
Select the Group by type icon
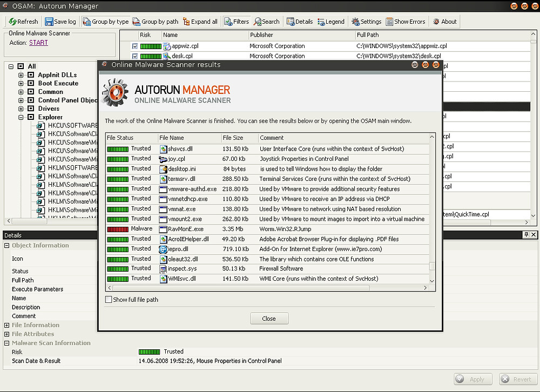pyautogui.click(x=87, y=22)
